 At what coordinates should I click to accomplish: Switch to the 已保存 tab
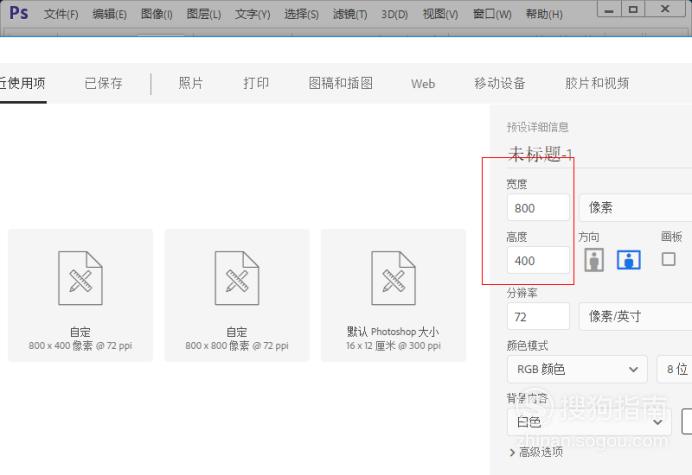tap(104, 83)
